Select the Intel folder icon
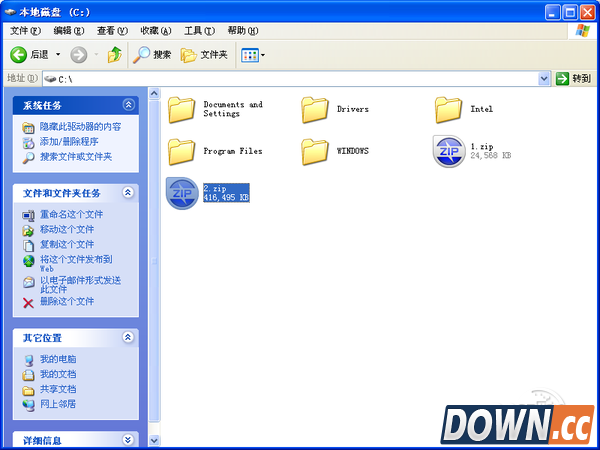 pyautogui.click(x=448, y=109)
